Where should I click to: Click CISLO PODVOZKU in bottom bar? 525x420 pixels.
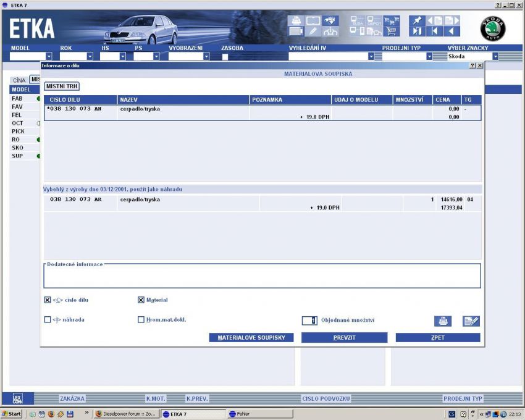point(325,398)
